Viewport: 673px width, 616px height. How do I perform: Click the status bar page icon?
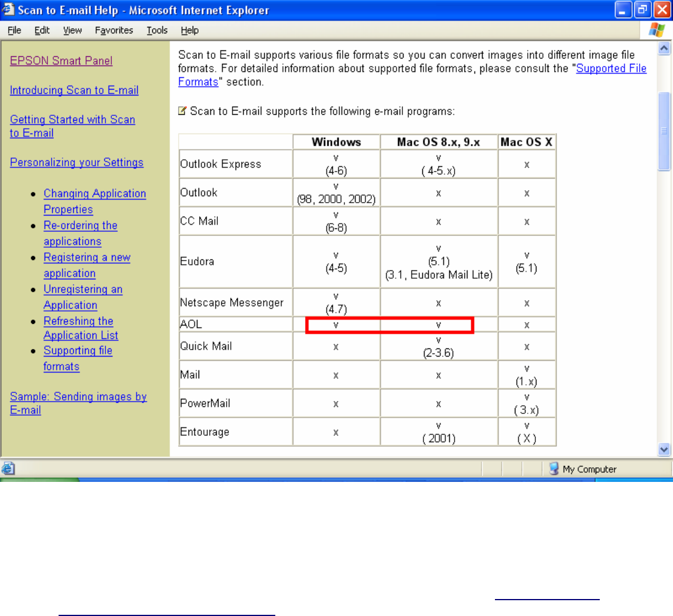click(8, 468)
